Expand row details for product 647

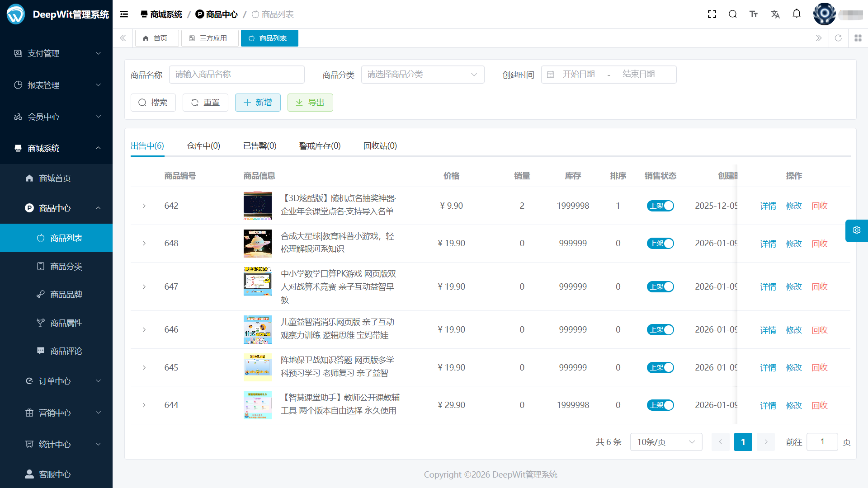pyautogui.click(x=144, y=286)
